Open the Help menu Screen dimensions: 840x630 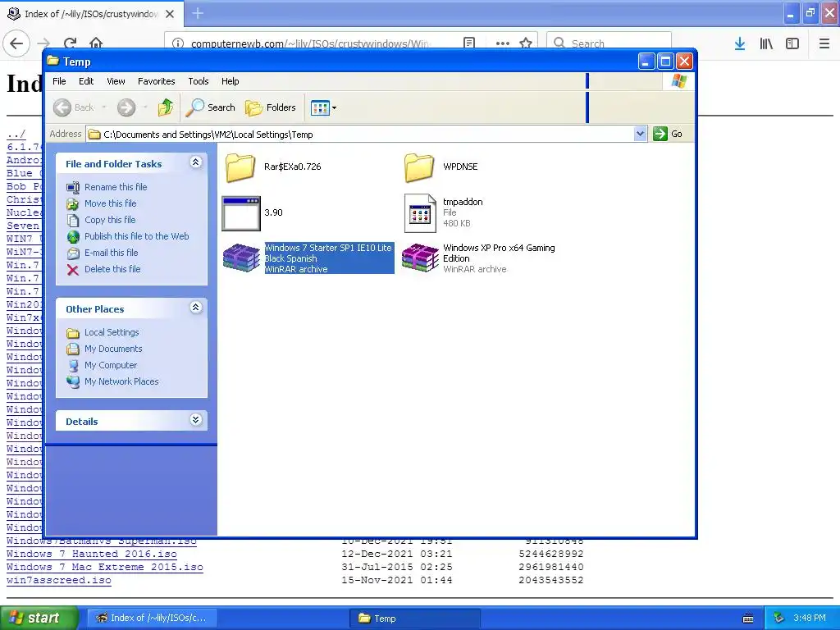[231, 81]
